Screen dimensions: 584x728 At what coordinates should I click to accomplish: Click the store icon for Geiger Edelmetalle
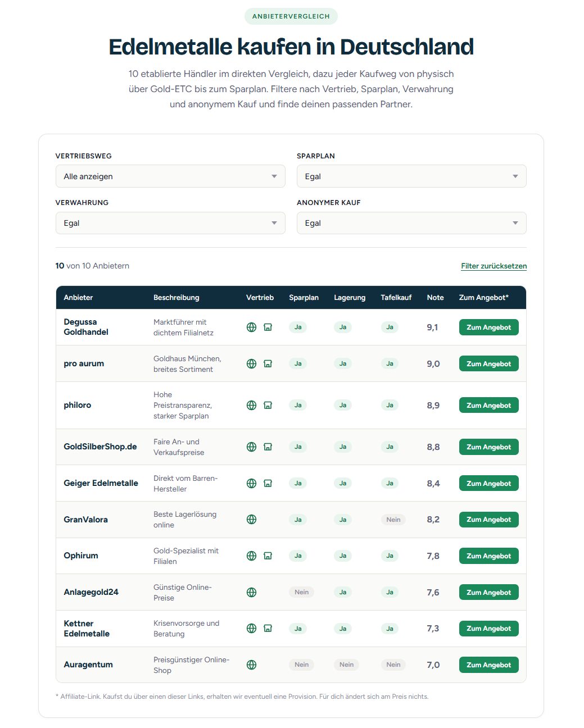268,483
